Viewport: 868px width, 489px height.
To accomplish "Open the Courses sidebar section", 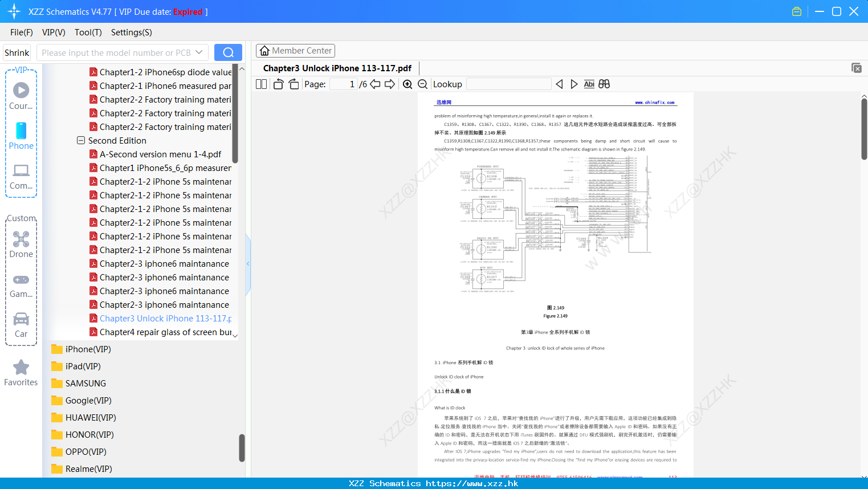I will point(21,96).
